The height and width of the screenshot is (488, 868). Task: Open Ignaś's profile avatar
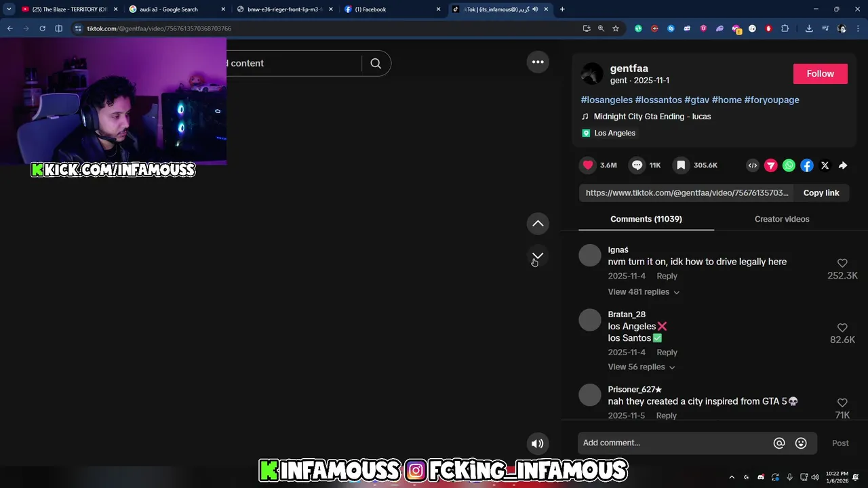click(590, 256)
